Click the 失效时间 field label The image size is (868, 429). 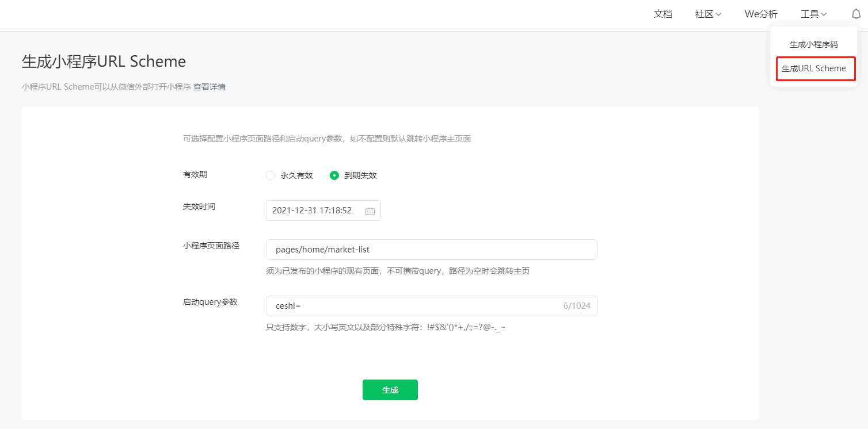coord(199,206)
